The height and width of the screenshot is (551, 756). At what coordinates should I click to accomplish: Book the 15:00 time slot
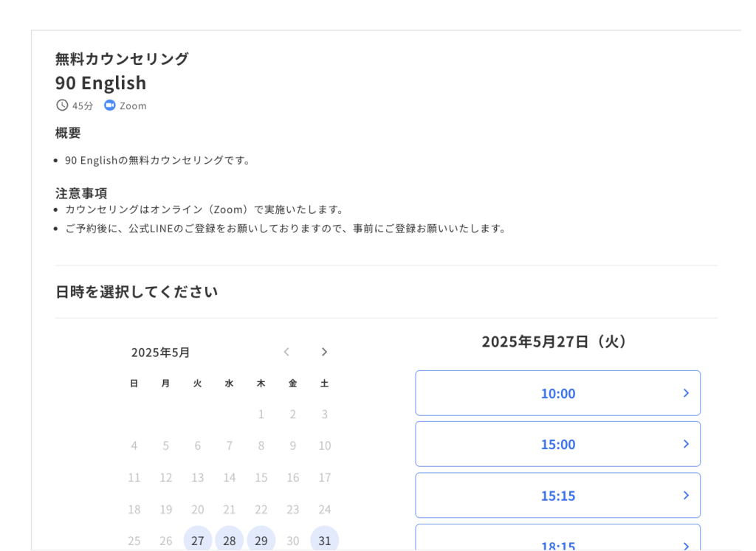[557, 444]
